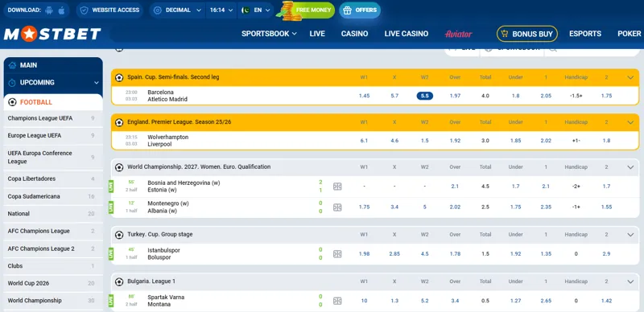Click the Football sidebar ball icon
Screen dimensions: 644x312
[12, 102]
